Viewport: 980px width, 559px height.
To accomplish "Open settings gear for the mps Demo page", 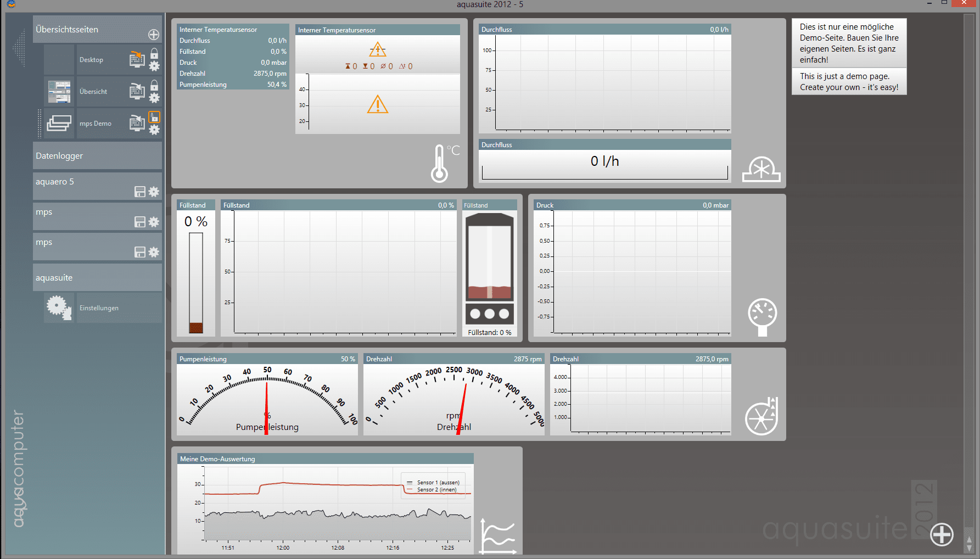I will tap(154, 130).
